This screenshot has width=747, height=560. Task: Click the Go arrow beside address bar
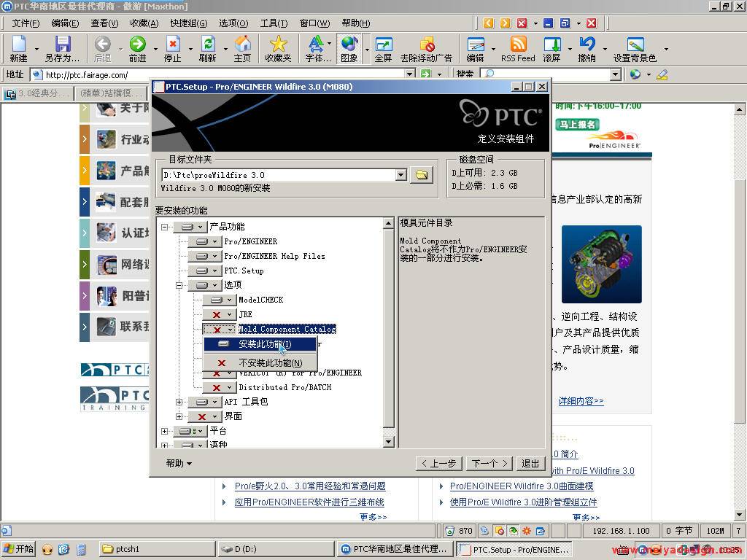[425, 74]
